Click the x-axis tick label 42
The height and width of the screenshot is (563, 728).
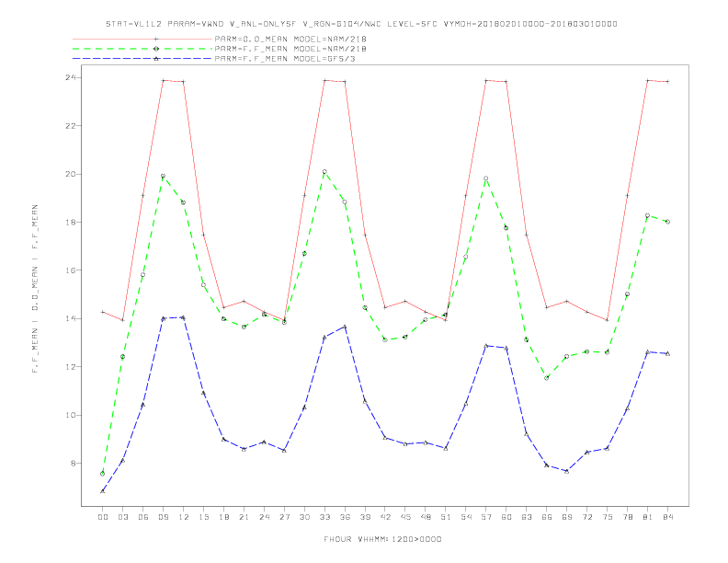[x=385, y=517]
